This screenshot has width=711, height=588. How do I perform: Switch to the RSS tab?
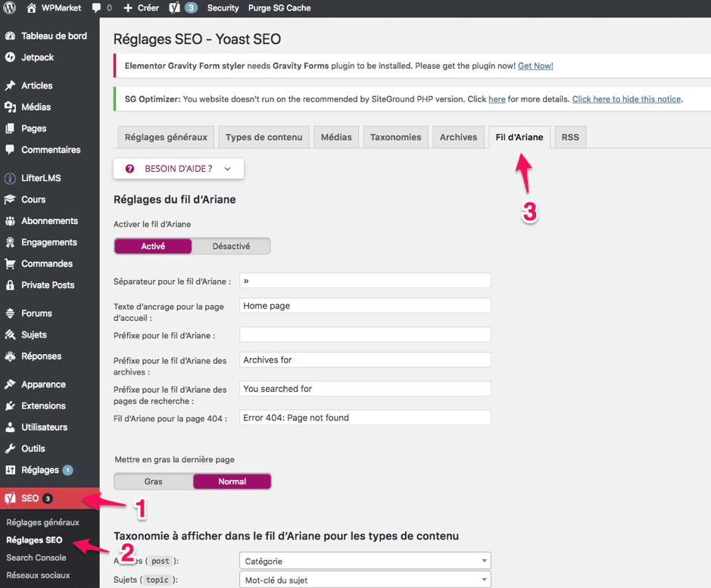tap(570, 137)
